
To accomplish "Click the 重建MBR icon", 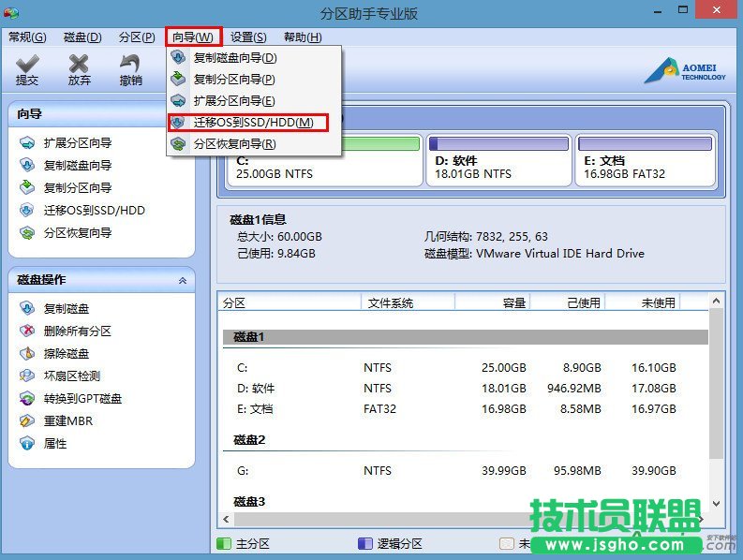I will (27, 420).
